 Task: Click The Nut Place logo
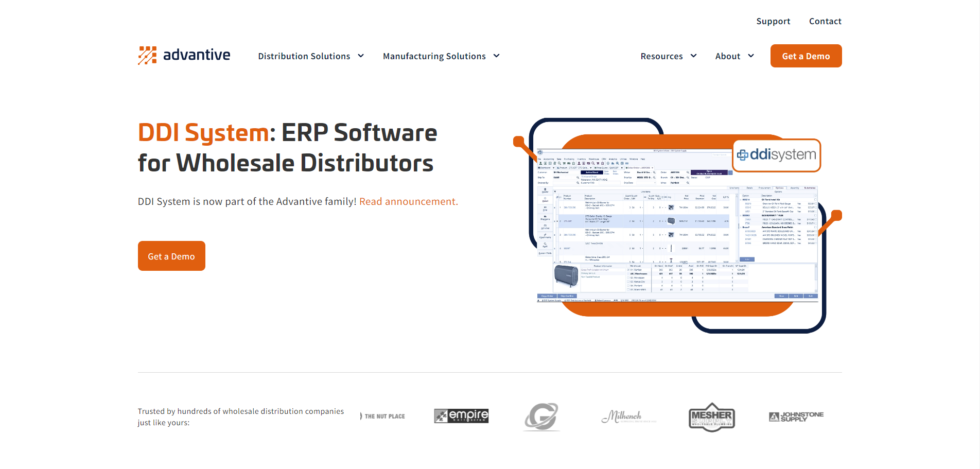point(382,416)
